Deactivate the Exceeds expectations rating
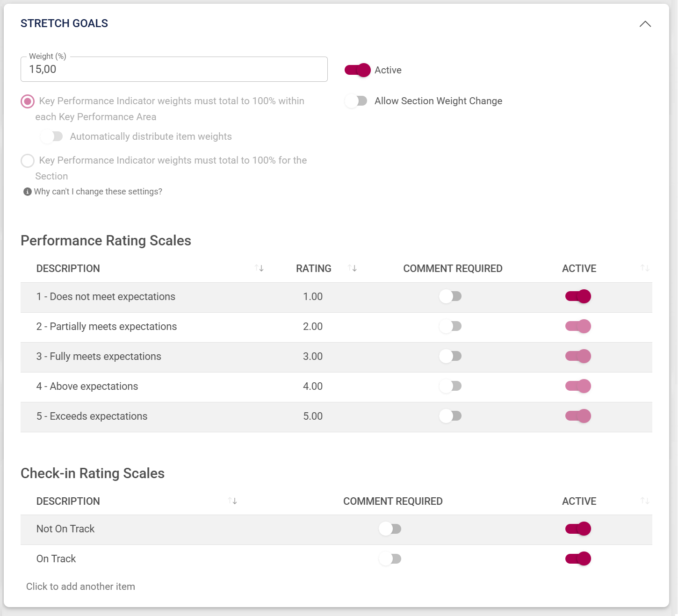 click(578, 416)
